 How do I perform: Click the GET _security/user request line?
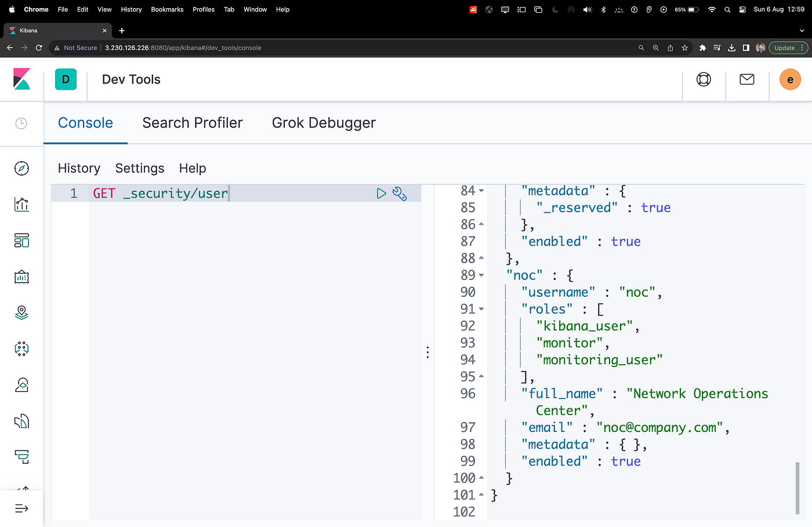[161, 194]
